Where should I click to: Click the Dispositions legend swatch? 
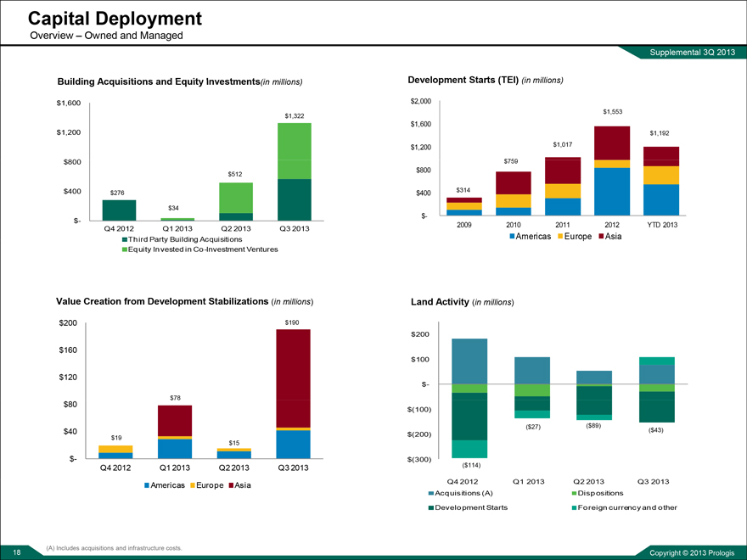[575, 493]
